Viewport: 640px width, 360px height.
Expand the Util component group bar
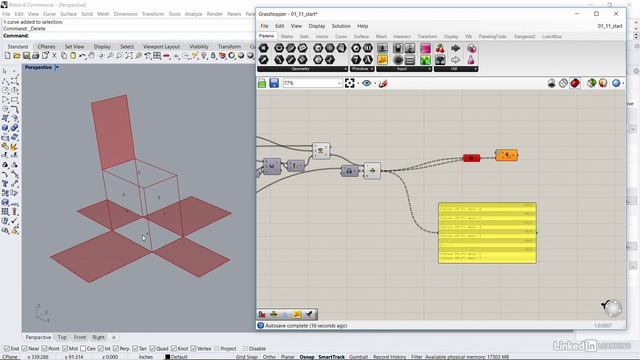click(456, 69)
